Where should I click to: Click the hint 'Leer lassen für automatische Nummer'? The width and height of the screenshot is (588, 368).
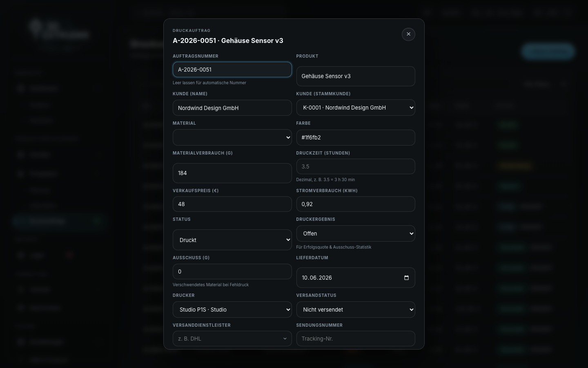click(x=209, y=83)
